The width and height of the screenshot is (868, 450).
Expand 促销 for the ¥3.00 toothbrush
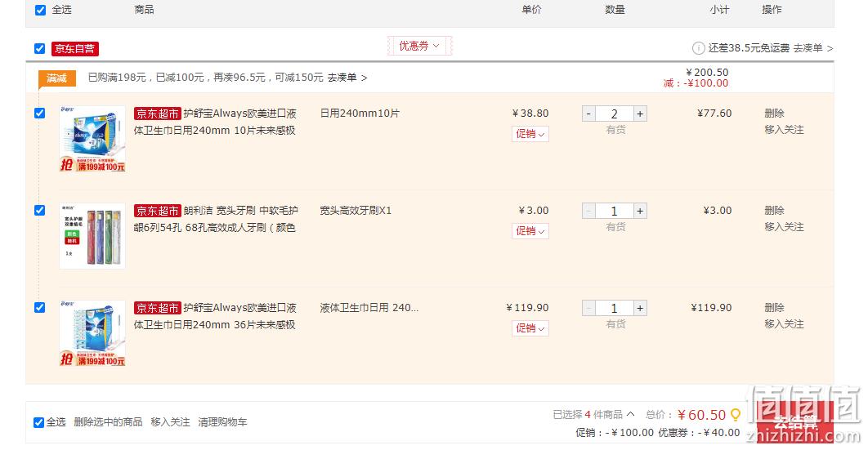[x=530, y=231]
